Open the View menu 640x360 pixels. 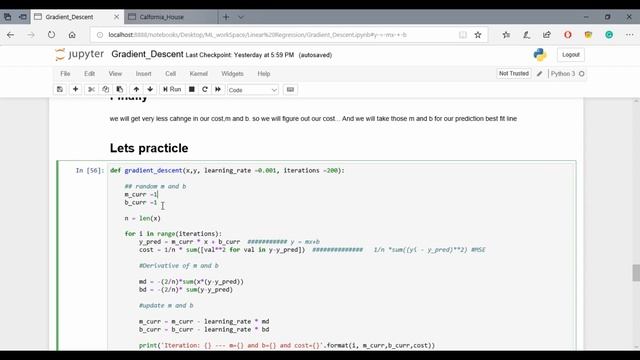[115, 74]
